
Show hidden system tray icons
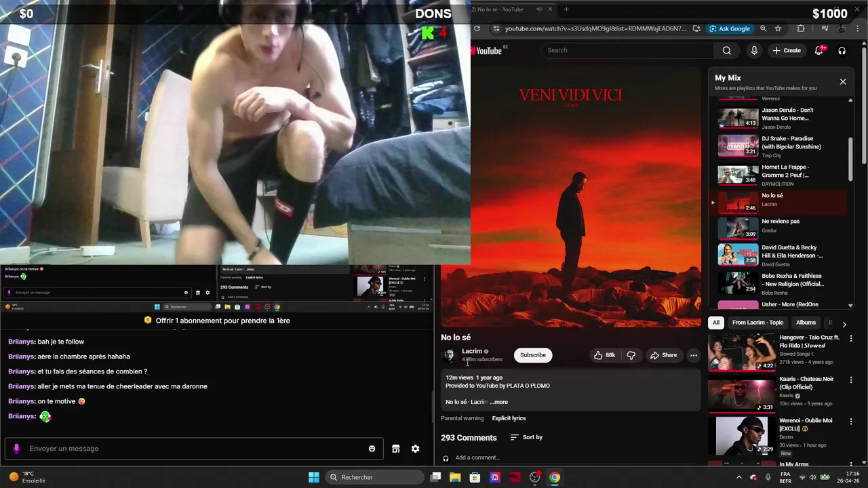tap(739, 477)
